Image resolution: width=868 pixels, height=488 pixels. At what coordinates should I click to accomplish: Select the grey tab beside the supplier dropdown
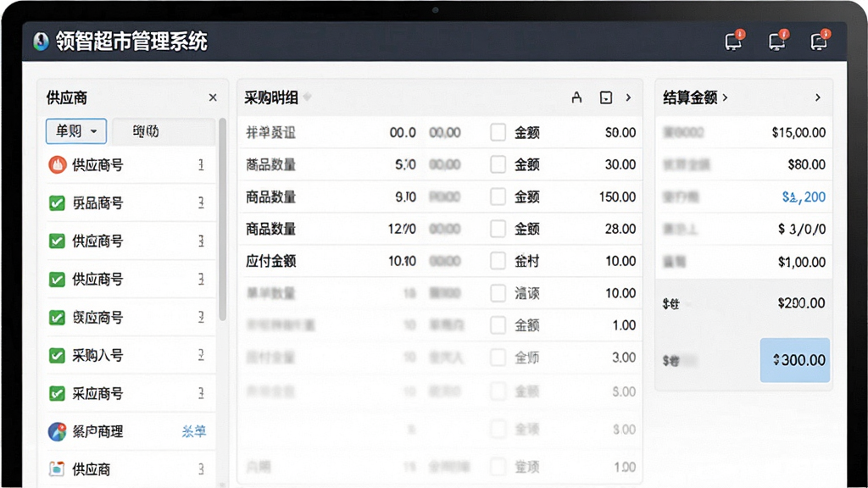tap(163, 131)
